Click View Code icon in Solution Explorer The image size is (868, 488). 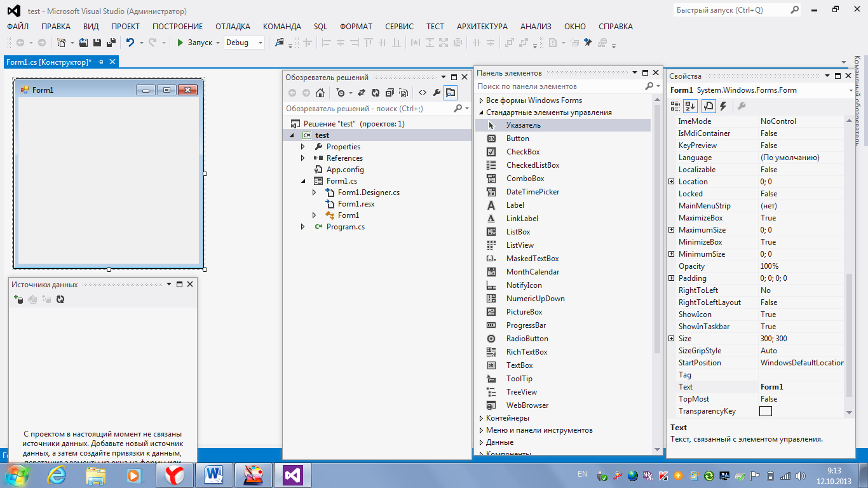click(423, 93)
